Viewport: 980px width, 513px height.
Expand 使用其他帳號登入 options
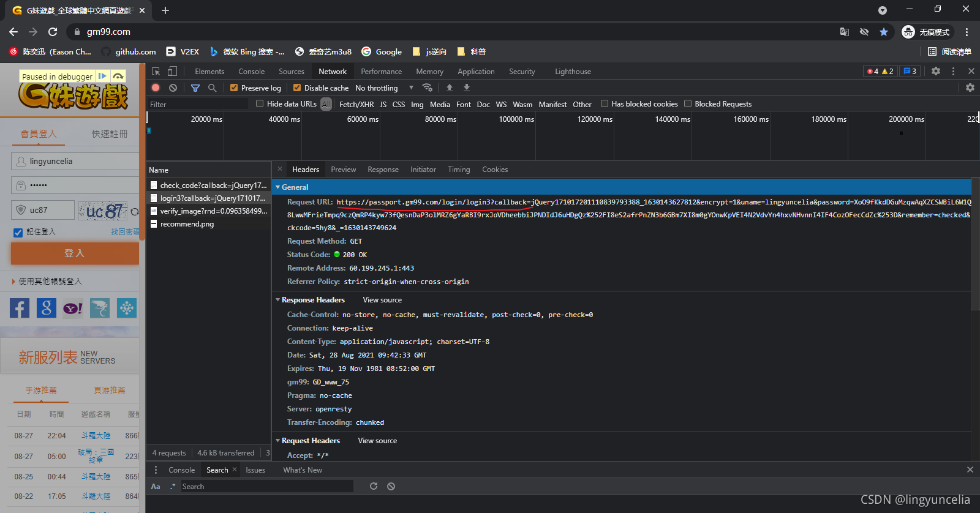tap(47, 281)
